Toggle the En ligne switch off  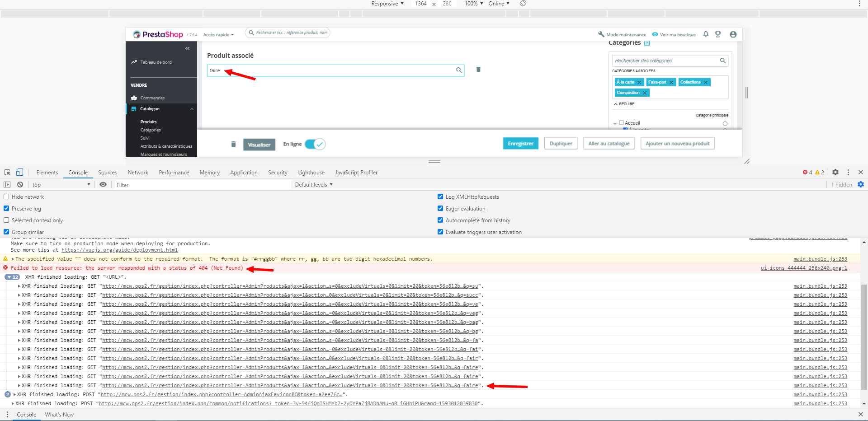tap(315, 144)
